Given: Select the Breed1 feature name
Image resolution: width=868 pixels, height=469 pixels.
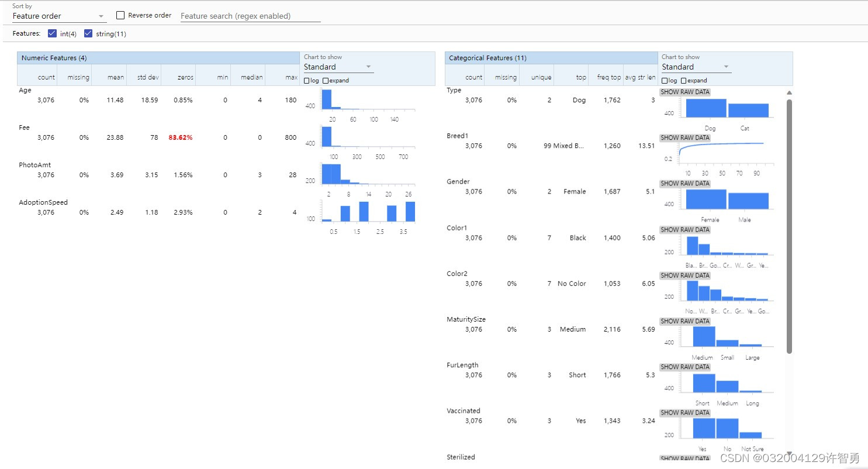Looking at the screenshot, I should click(x=457, y=136).
